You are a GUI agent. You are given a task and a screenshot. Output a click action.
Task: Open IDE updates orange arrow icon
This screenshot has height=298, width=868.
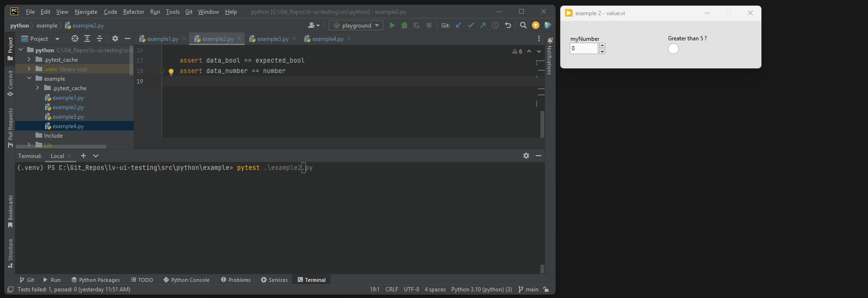[x=536, y=25]
